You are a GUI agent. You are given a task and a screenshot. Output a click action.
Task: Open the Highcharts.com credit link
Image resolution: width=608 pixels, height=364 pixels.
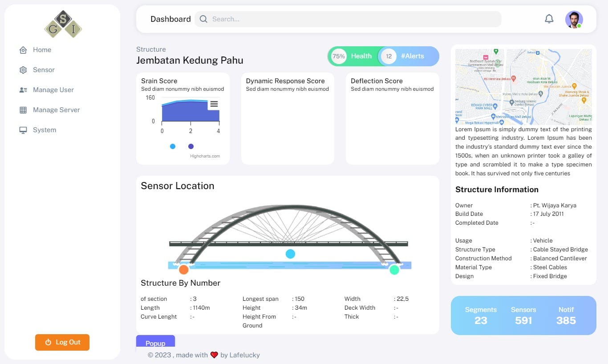pyautogui.click(x=205, y=156)
